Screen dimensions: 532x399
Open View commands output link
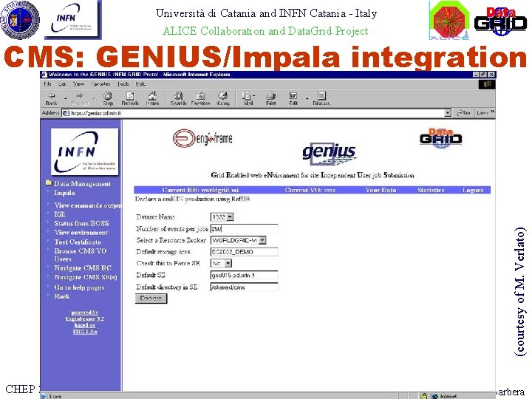click(87, 205)
